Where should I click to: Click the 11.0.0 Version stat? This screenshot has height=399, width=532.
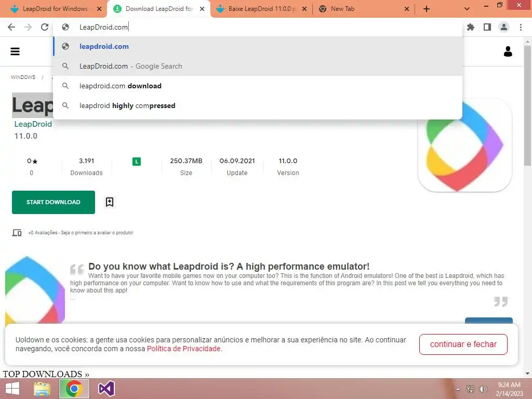click(288, 167)
